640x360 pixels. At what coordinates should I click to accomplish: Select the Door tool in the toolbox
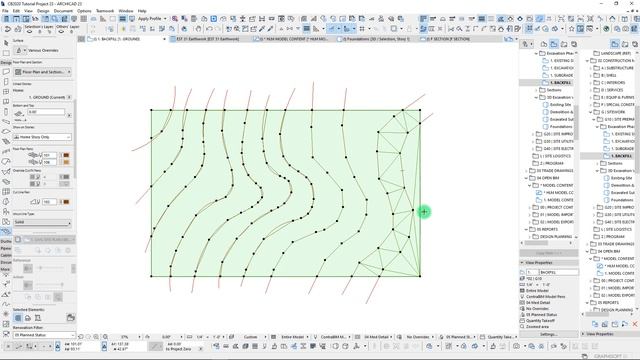6,82
